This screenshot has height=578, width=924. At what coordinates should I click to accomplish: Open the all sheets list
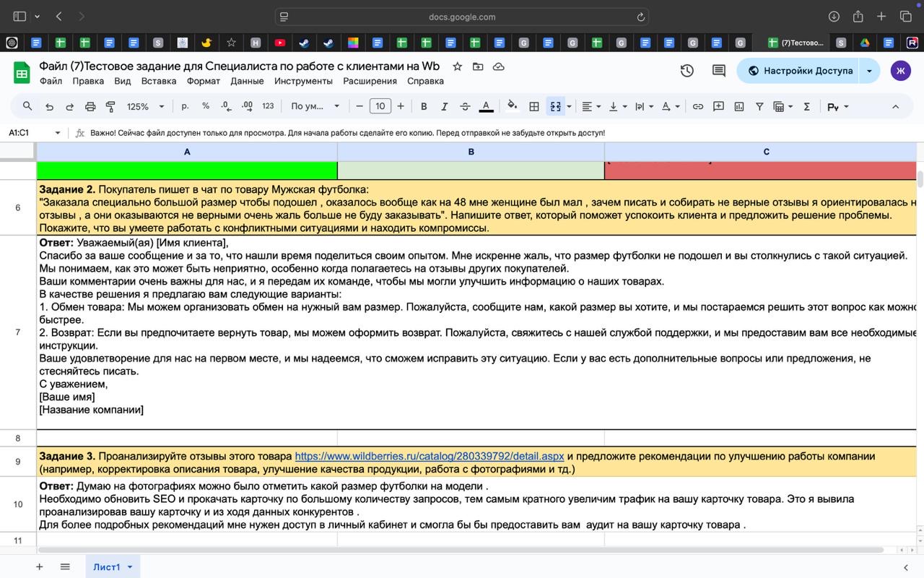coord(65,566)
